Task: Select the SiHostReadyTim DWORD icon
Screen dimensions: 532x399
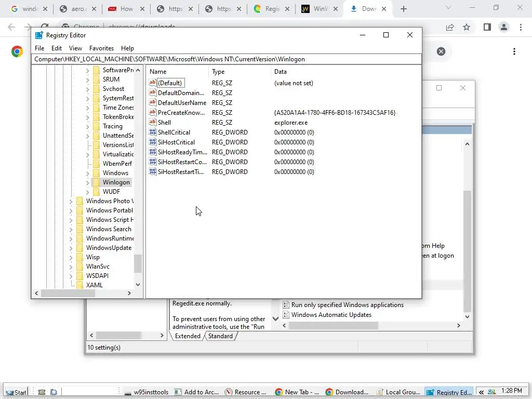Action: tap(153, 152)
